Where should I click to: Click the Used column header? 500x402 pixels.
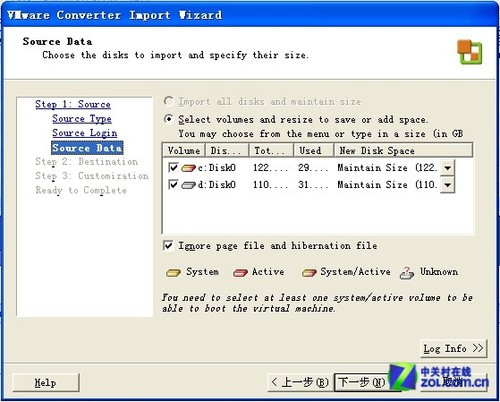[x=314, y=151]
